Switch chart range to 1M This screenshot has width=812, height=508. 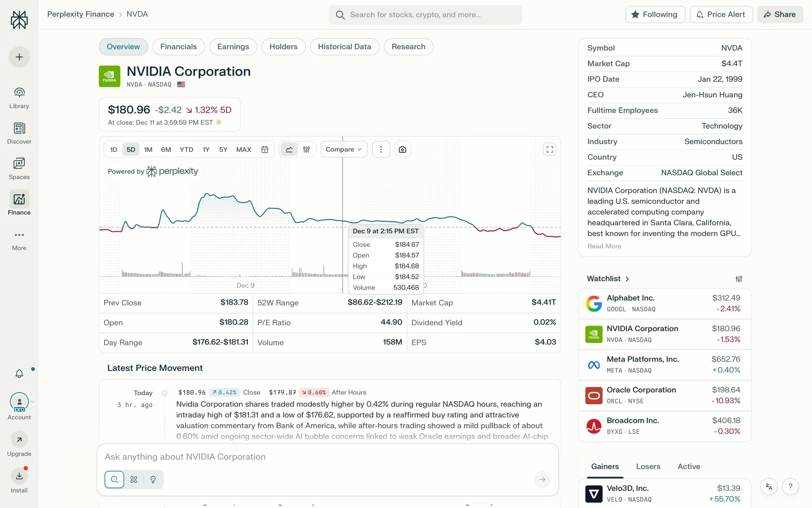click(x=148, y=149)
